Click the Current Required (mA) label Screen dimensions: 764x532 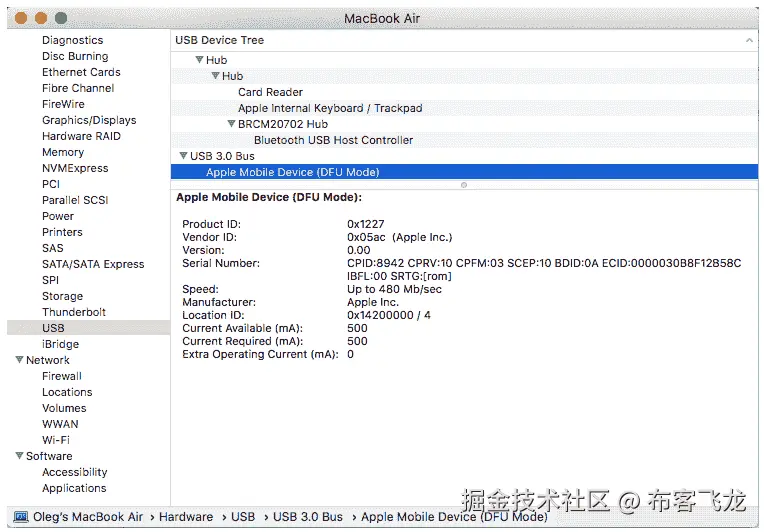tap(243, 341)
